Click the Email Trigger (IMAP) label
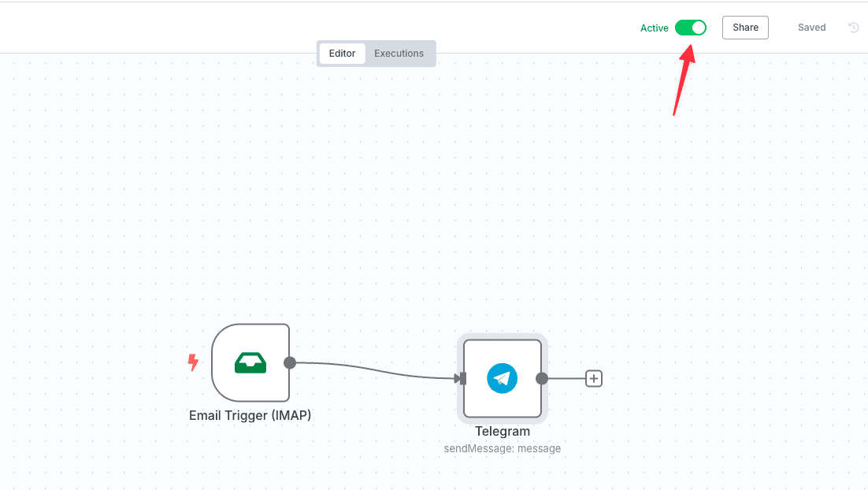Screen dimensions: 868x490 (x=250, y=415)
